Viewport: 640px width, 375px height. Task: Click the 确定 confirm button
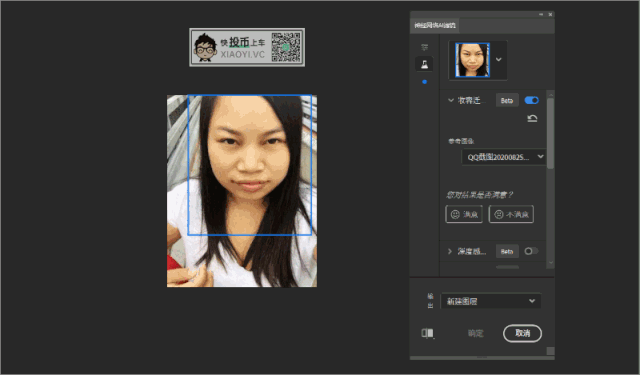click(476, 333)
